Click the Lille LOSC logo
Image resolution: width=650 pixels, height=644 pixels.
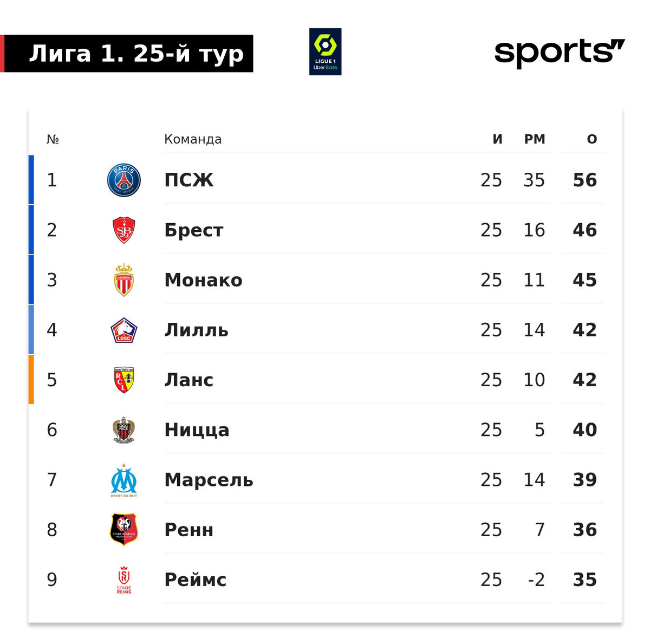123,330
